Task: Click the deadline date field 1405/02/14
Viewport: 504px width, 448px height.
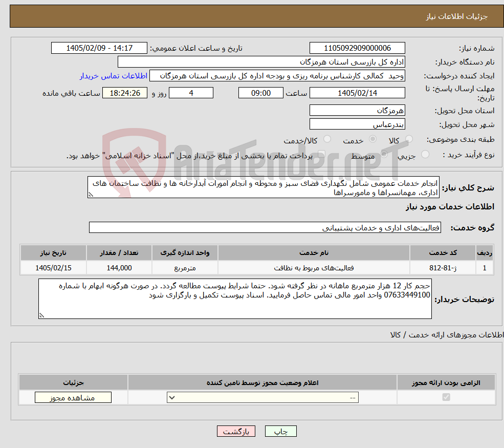Action: 357,93
